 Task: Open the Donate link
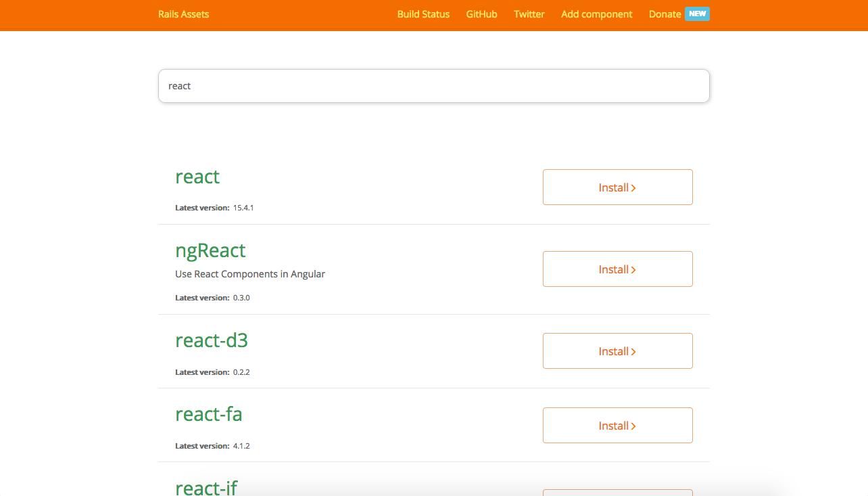click(x=665, y=14)
